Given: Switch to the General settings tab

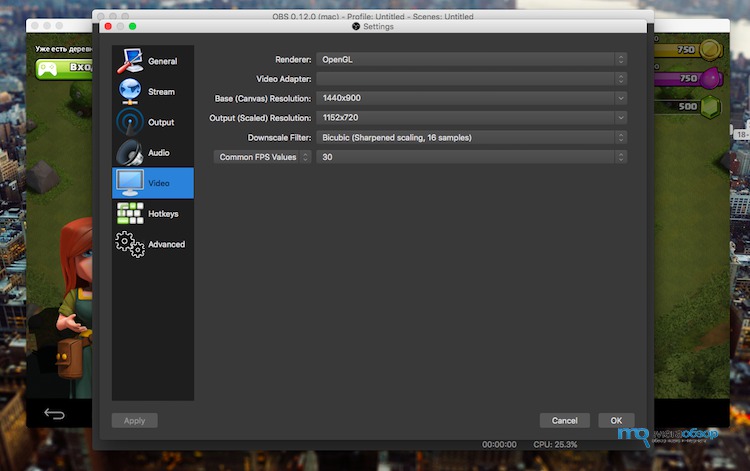Looking at the screenshot, I should pyautogui.click(x=153, y=61).
